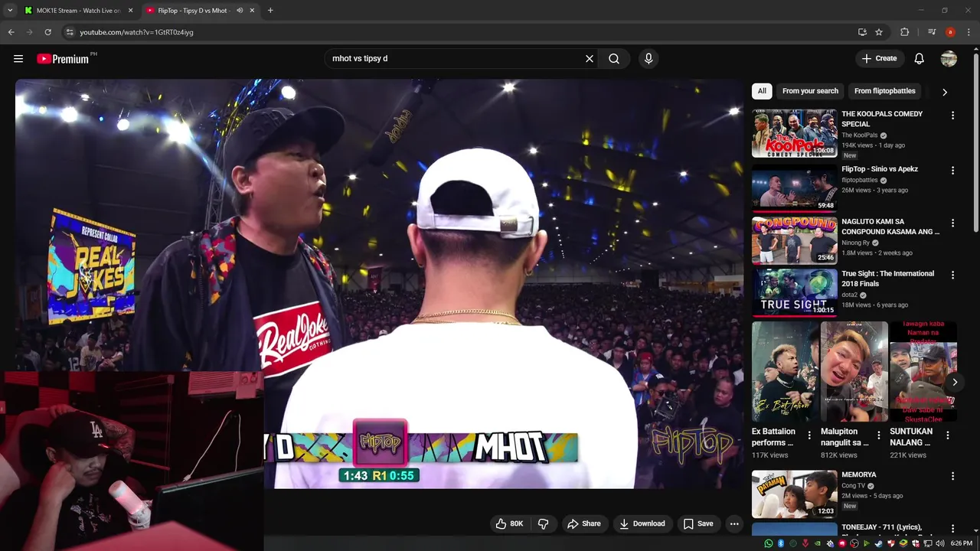Open NVIDIA tray icon

pos(818,543)
